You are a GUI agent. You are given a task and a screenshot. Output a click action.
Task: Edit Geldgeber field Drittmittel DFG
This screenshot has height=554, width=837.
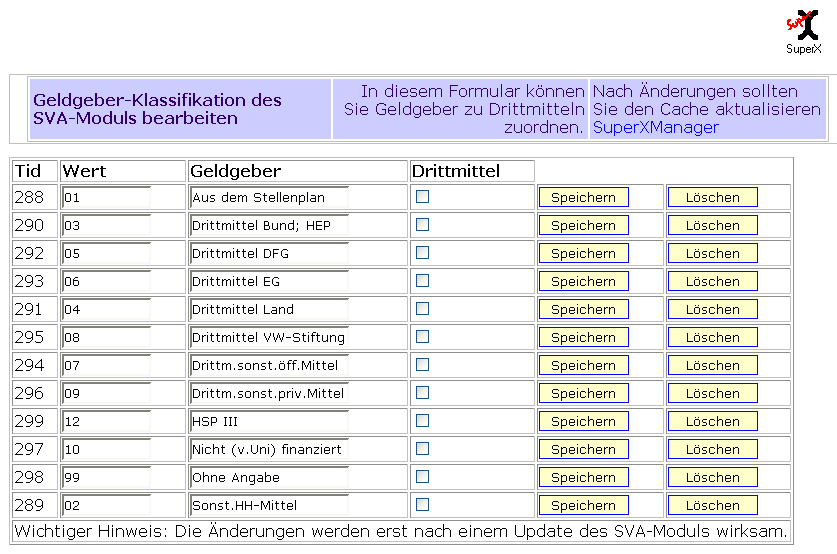(269, 254)
